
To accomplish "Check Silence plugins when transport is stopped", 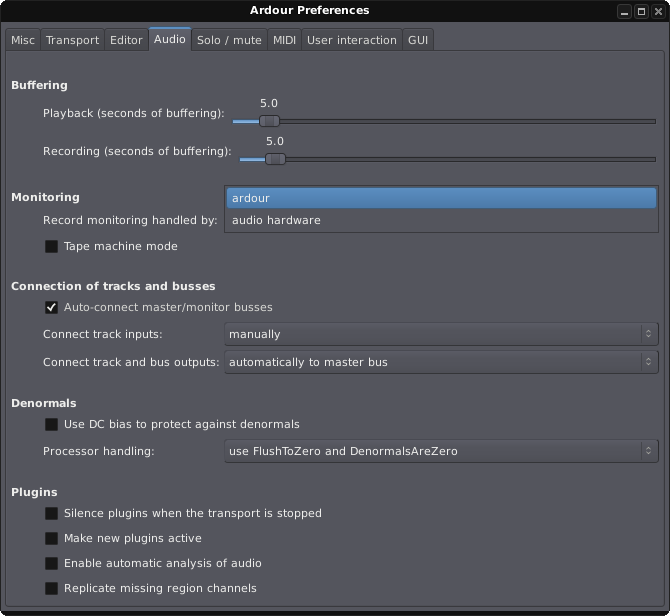I will click(x=51, y=513).
